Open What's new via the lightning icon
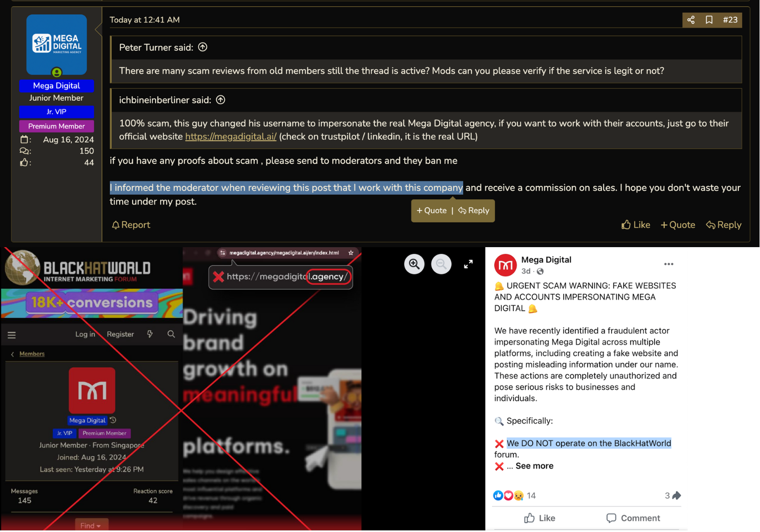This screenshot has width=760, height=532. (150, 334)
